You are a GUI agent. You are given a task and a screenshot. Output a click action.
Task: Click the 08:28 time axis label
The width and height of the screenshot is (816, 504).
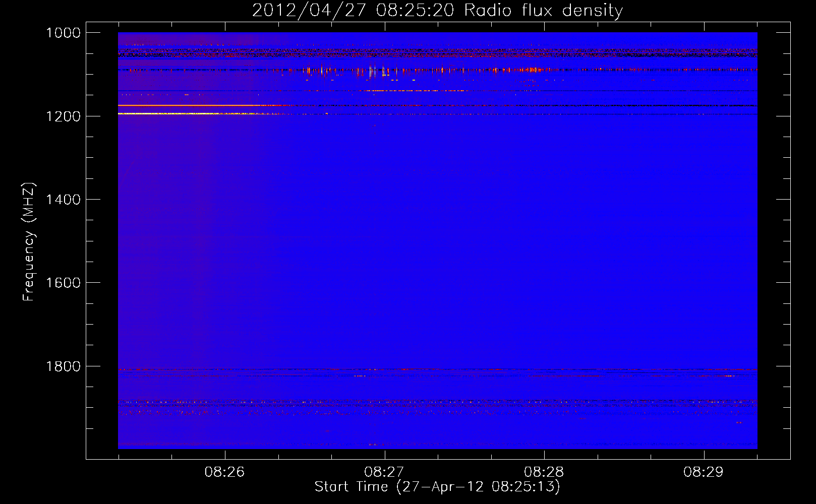tap(544, 472)
